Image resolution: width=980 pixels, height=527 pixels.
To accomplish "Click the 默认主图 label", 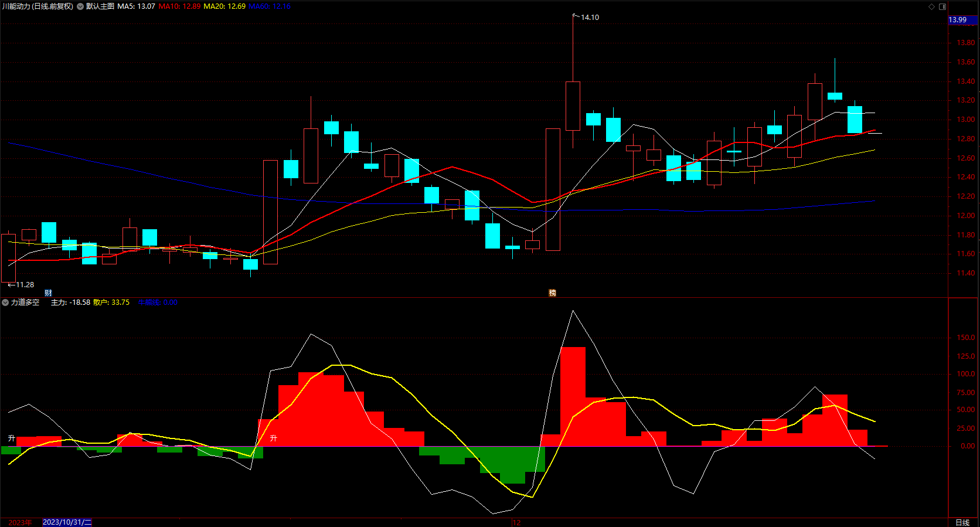I will click(x=100, y=6).
